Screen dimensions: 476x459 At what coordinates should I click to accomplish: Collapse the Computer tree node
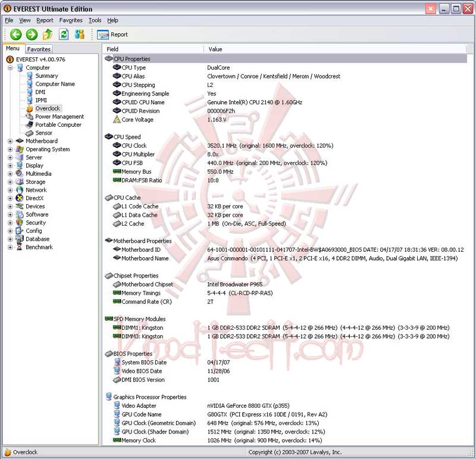pyautogui.click(x=10, y=68)
